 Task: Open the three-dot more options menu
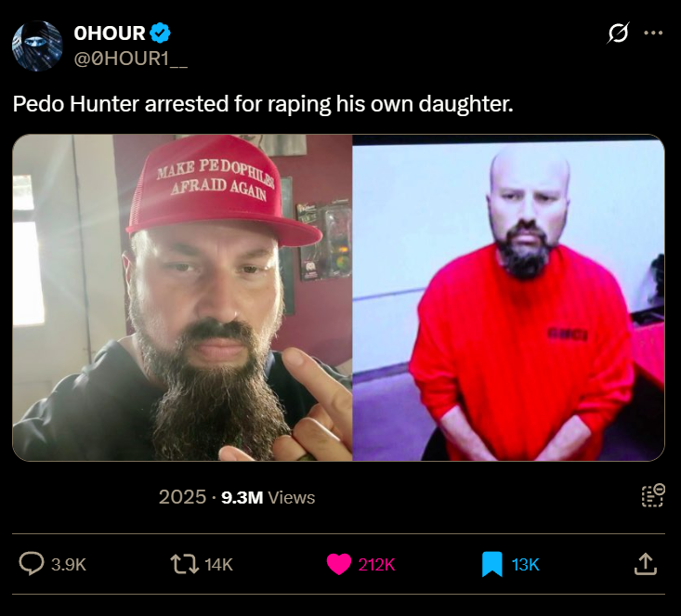tap(653, 33)
